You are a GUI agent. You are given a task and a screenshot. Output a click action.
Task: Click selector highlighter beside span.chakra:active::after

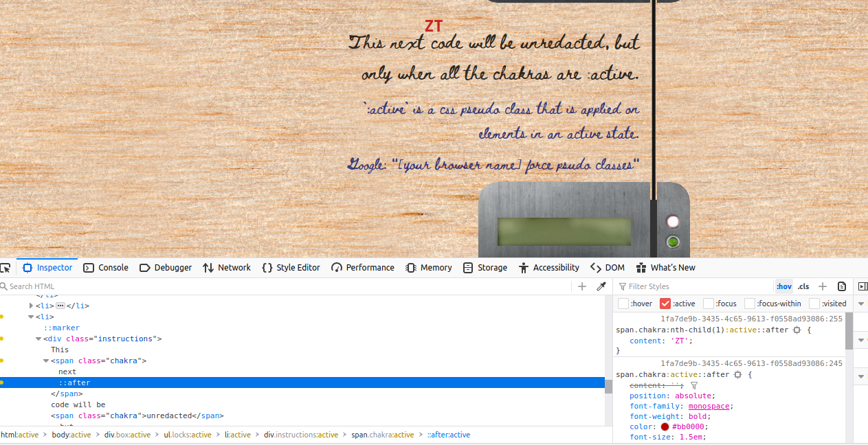[x=737, y=375]
